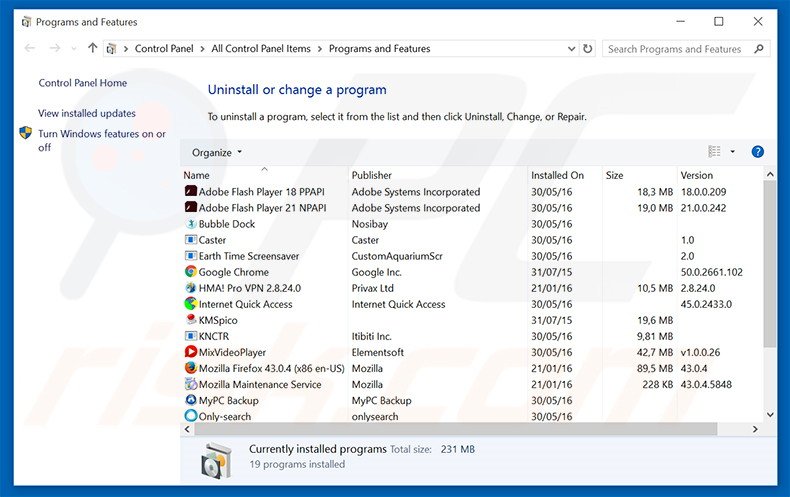Click the KMSpico program icon

pyautogui.click(x=190, y=320)
